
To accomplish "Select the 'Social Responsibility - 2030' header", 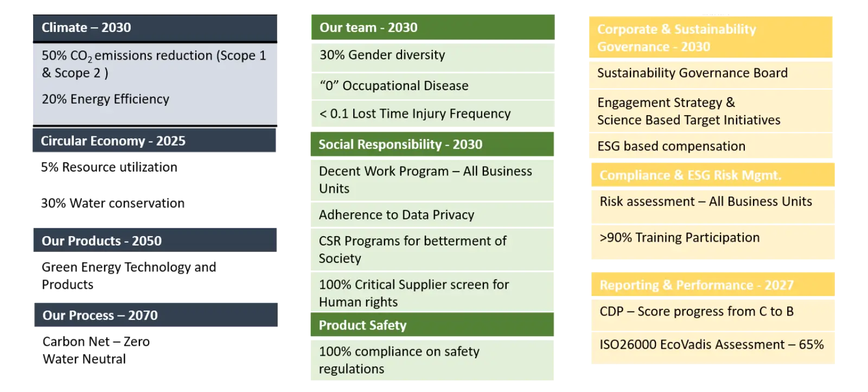I will point(432,144).
